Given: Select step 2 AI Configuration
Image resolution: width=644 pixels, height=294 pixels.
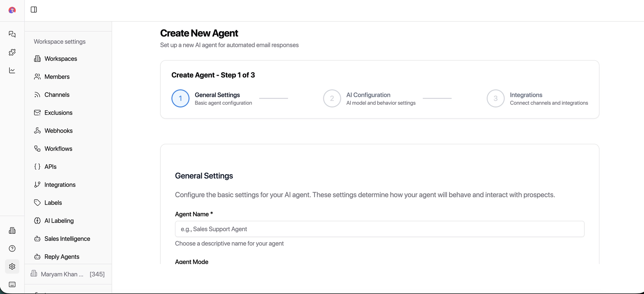Looking at the screenshot, I should point(332,98).
